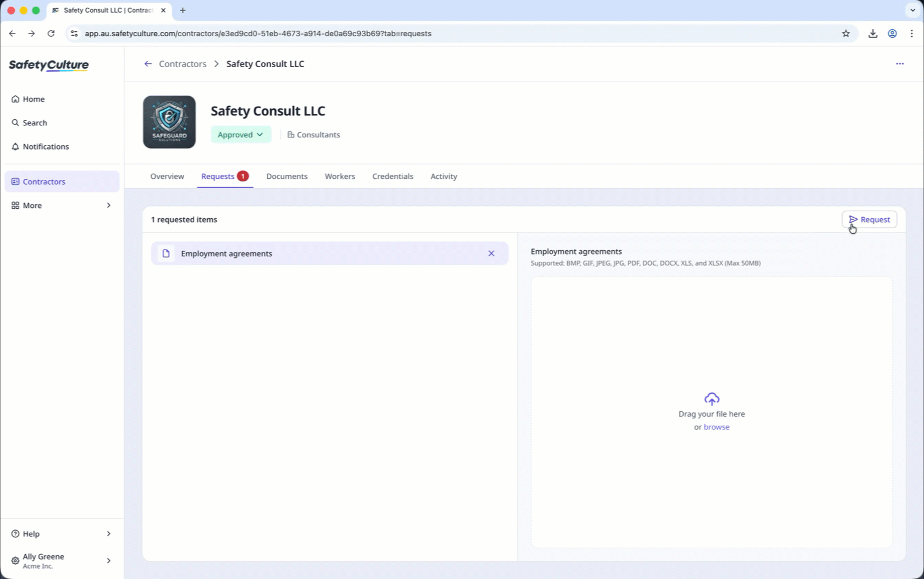The width and height of the screenshot is (924, 579).
Task: Select the Requests tab
Action: (225, 177)
